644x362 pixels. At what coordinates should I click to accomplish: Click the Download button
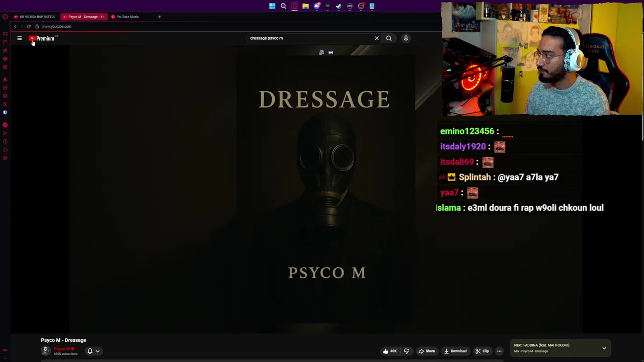(455, 351)
